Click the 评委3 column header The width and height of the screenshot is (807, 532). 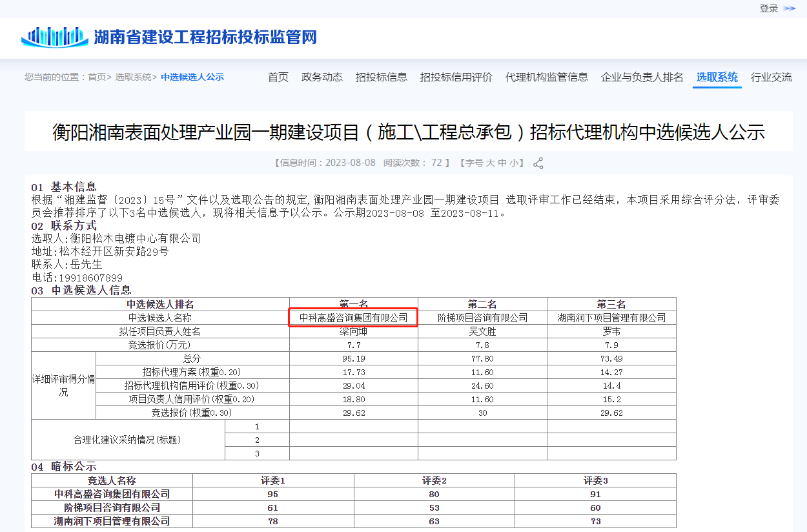click(595, 480)
